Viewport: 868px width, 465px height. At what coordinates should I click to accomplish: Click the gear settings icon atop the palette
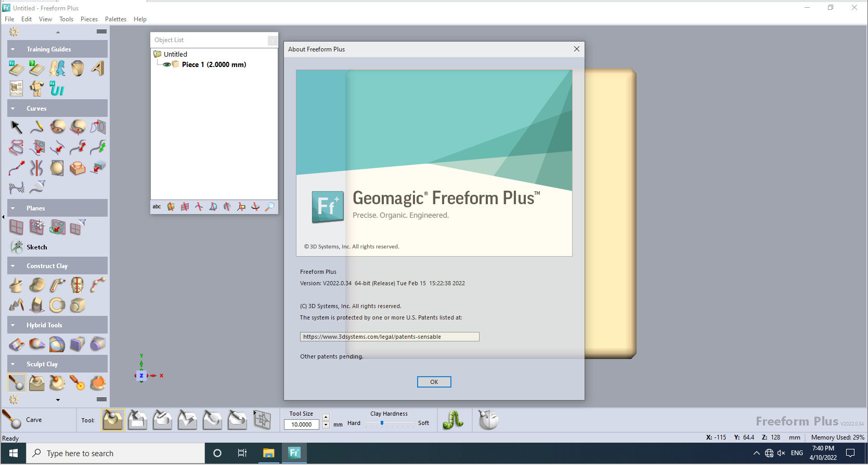(14, 32)
